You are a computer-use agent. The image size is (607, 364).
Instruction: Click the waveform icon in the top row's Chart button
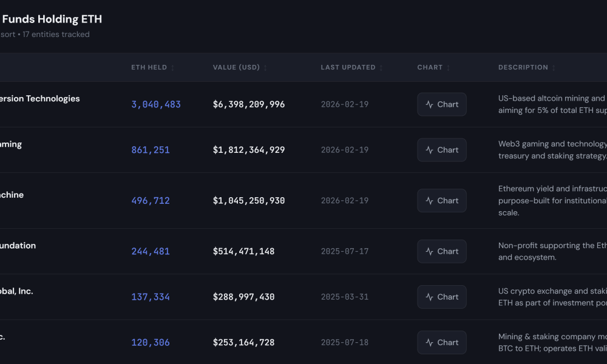[430, 104]
